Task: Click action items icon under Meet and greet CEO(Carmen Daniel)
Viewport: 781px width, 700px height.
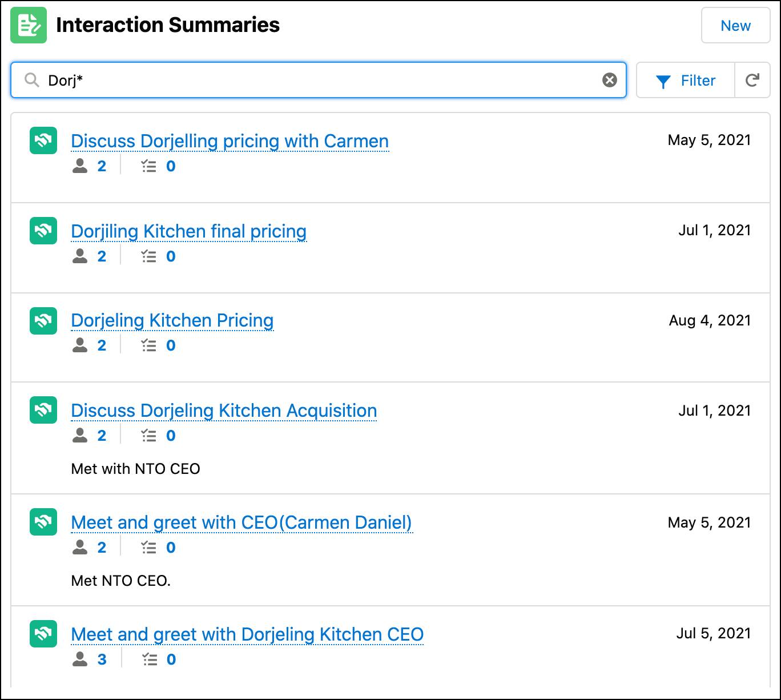Action: (x=149, y=548)
